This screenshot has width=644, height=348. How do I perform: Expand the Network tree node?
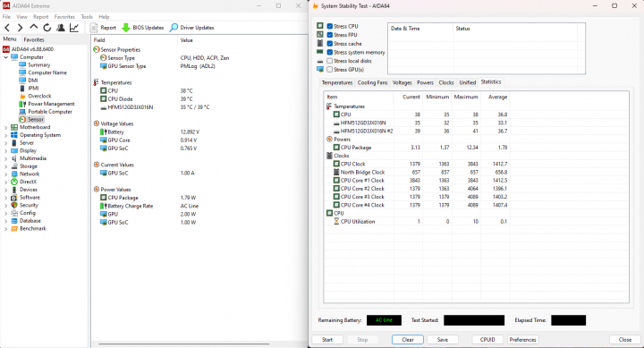click(x=5, y=174)
